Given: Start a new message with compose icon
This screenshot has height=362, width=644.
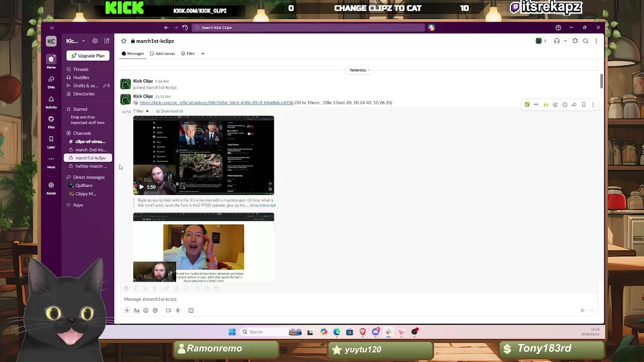Looking at the screenshot, I should pyautogui.click(x=107, y=41).
